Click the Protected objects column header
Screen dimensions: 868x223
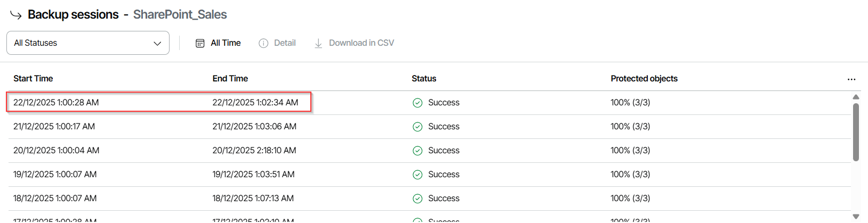tap(644, 79)
